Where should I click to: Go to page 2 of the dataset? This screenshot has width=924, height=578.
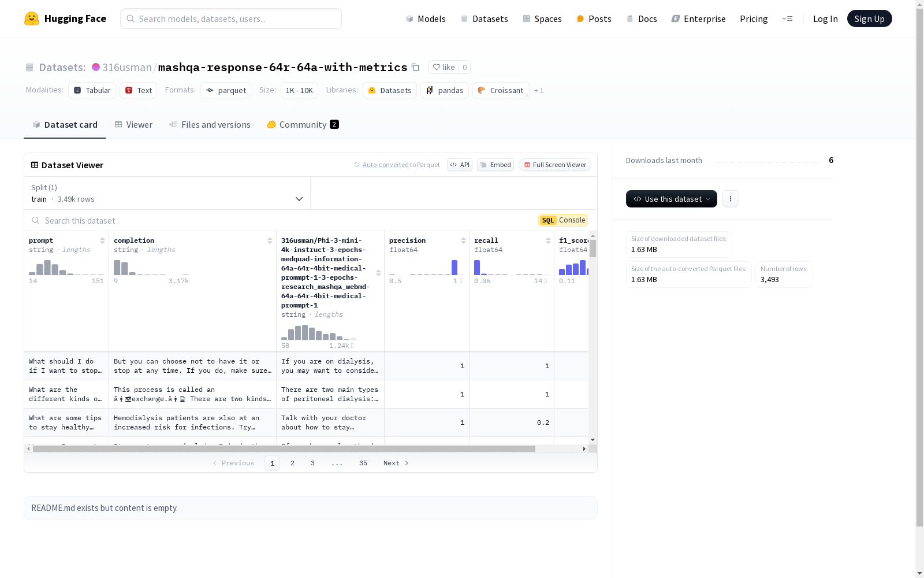[x=293, y=463]
